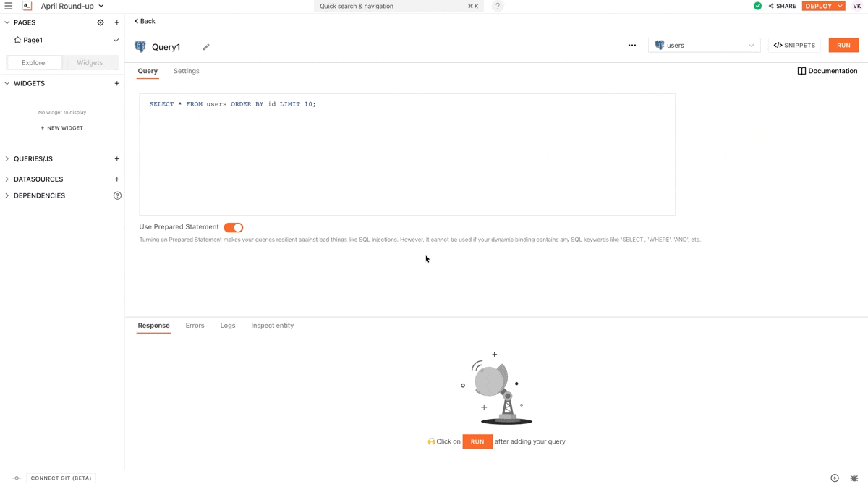Open the Deploy dropdown arrow
This screenshot has height=487, width=868.
(x=840, y=6)
